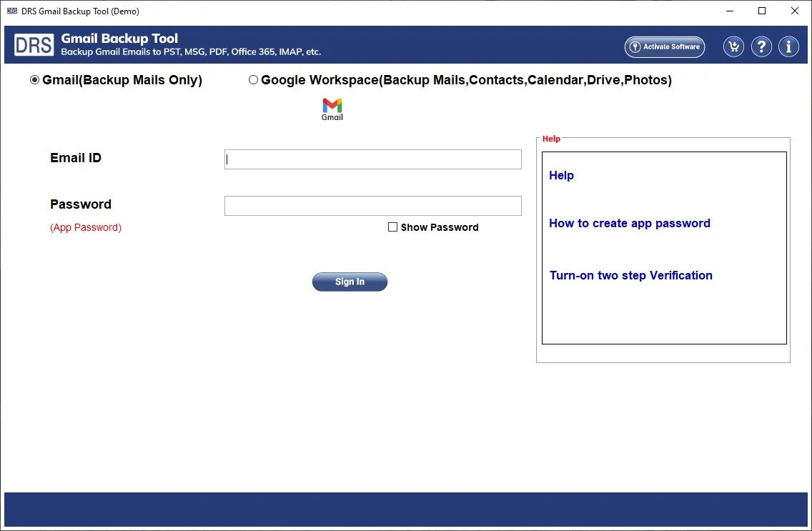Screen dimensions: 812x531
Task: Open the shopping cart purchase icon
Action: 733,46
